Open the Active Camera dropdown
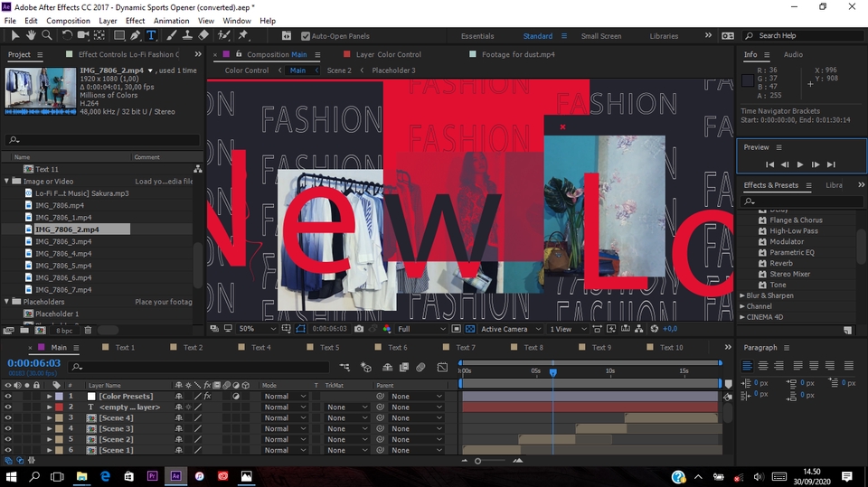This screenshot has width=868, height=487. (x=510, y=329)
